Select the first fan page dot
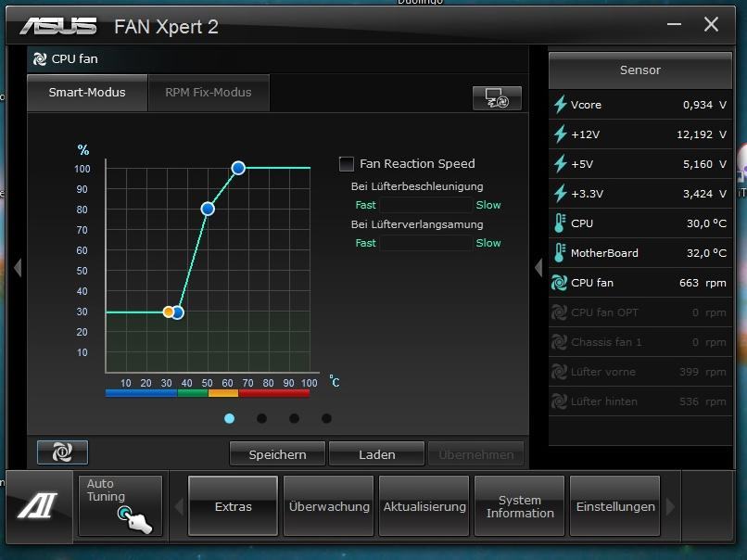The image size is (747, 560). (x=229, y=418)
